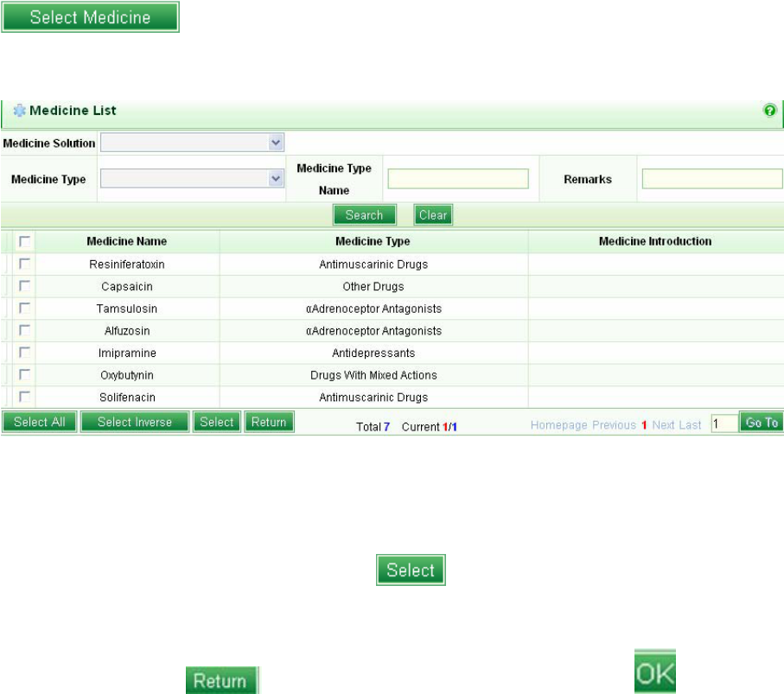Screen dimensions: 784x694
Task: Click the Go To button
Action: (x=762, y=423)
